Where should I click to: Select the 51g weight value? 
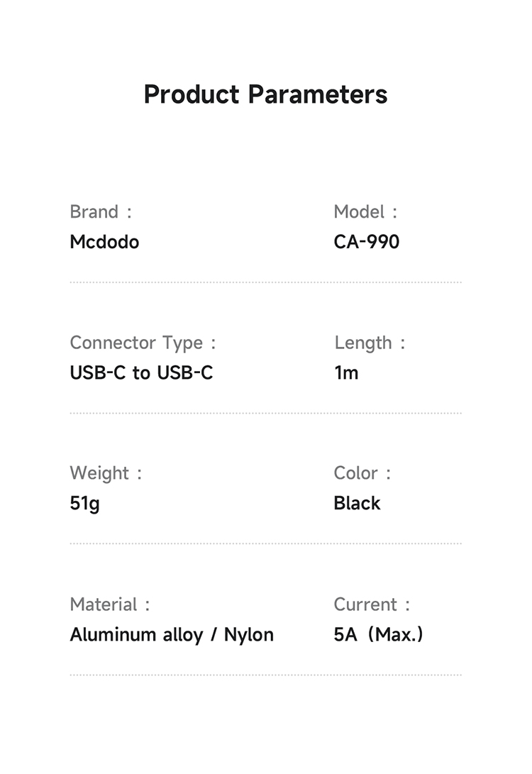tap(84, 504)
